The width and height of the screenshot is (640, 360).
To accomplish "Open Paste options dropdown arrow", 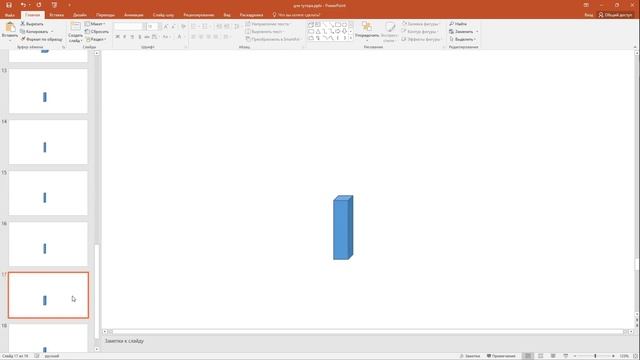I will coord(9,39).
